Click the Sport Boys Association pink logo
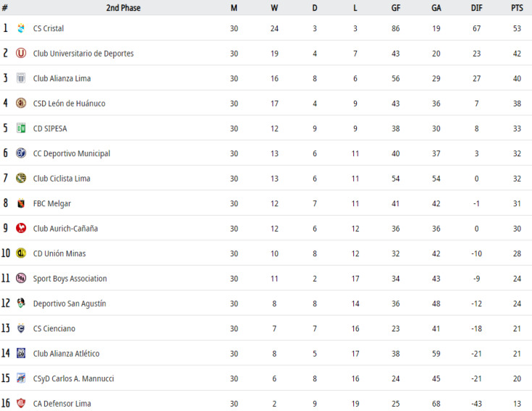Screen dimensions: 532x411 pyautogui.click(x=21, y=278)
